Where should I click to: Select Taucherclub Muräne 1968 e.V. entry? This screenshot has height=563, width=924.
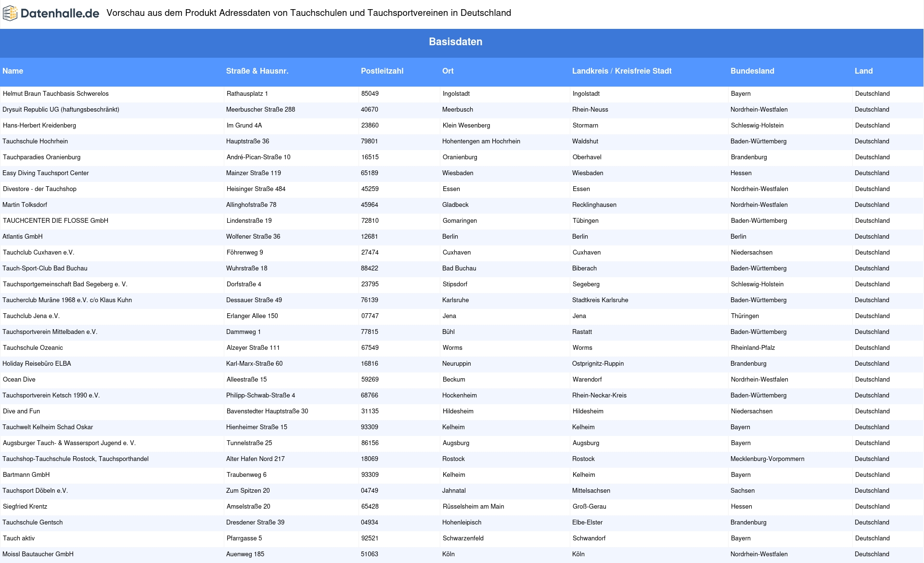67,300
